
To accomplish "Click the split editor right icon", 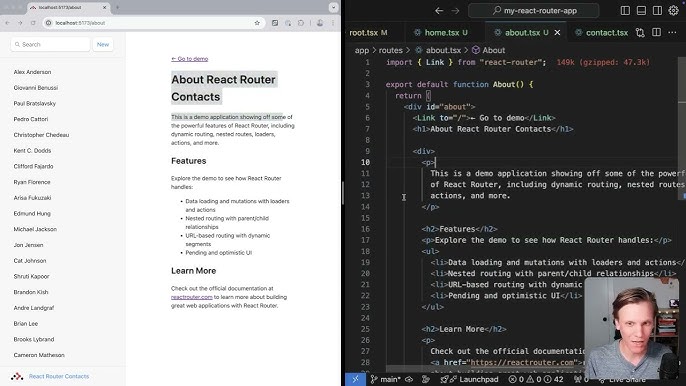I will point(656,32).
